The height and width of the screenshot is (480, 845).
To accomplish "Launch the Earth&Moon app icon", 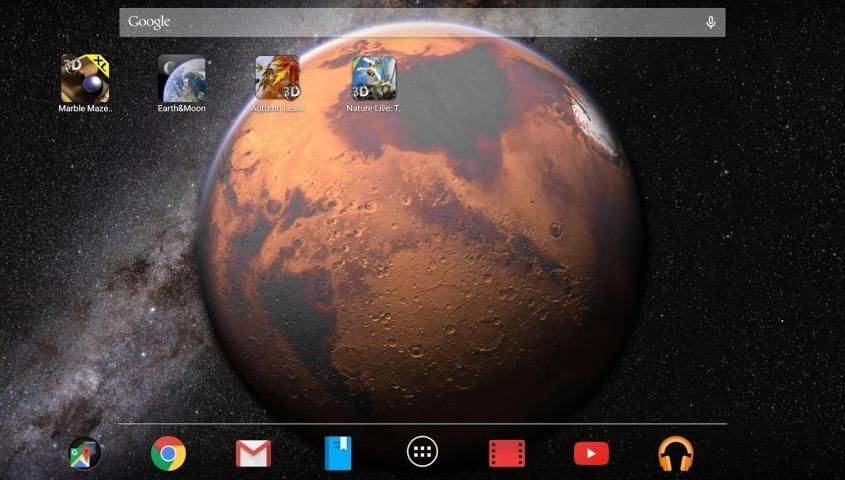I will pyautogui.click(x=182, y=78).
